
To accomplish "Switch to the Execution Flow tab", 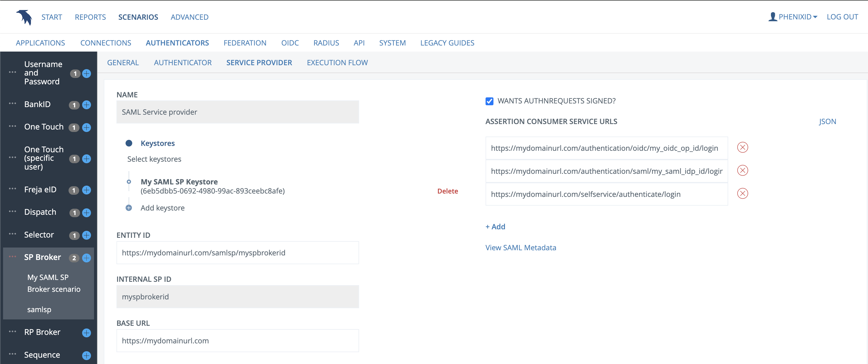I will (337, 63).
